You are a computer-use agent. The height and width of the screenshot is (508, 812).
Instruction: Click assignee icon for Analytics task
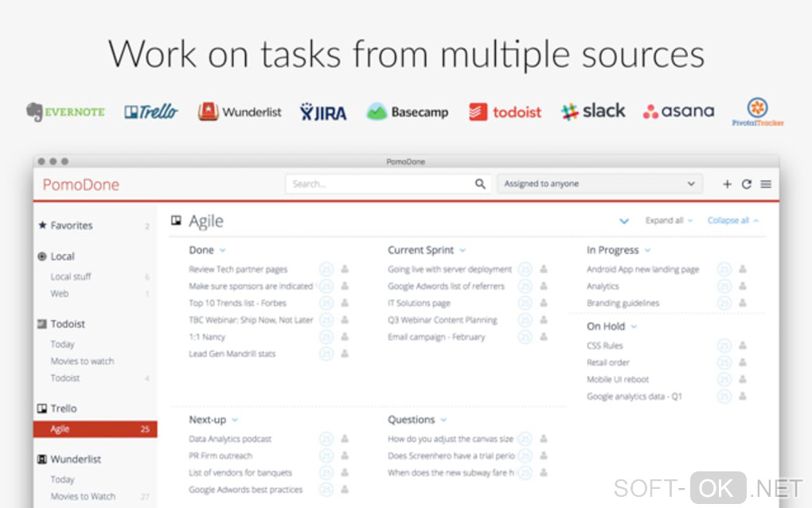tap(743, 286)
